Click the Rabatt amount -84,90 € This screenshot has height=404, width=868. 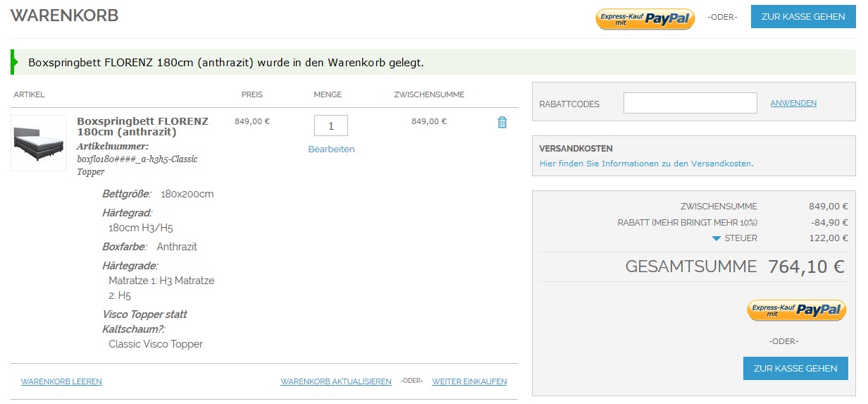tap(829, 222)
